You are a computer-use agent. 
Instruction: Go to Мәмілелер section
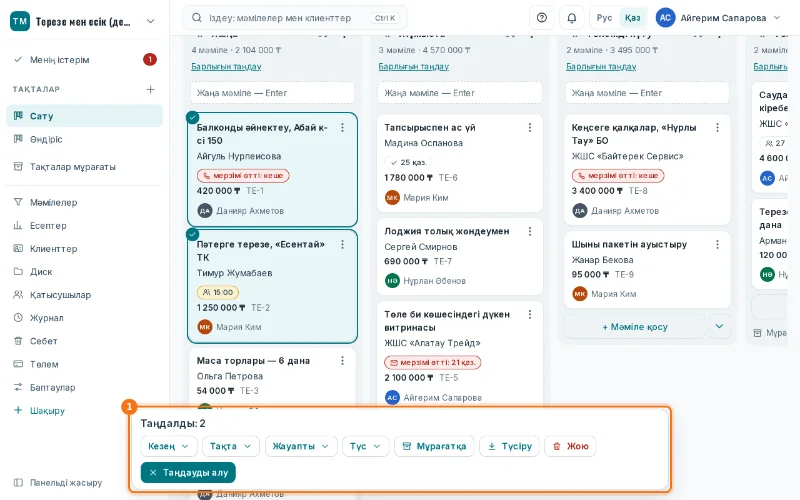coord(85,203)
